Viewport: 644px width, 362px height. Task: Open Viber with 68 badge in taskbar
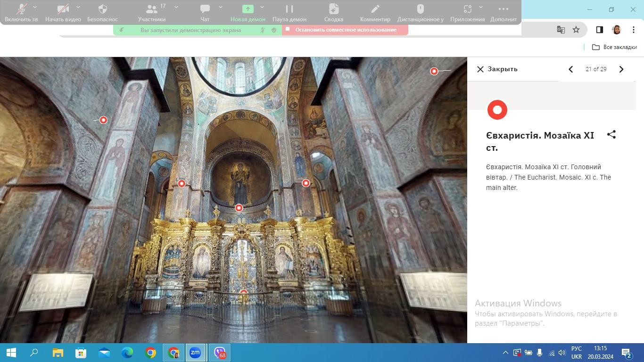point(219,353)
